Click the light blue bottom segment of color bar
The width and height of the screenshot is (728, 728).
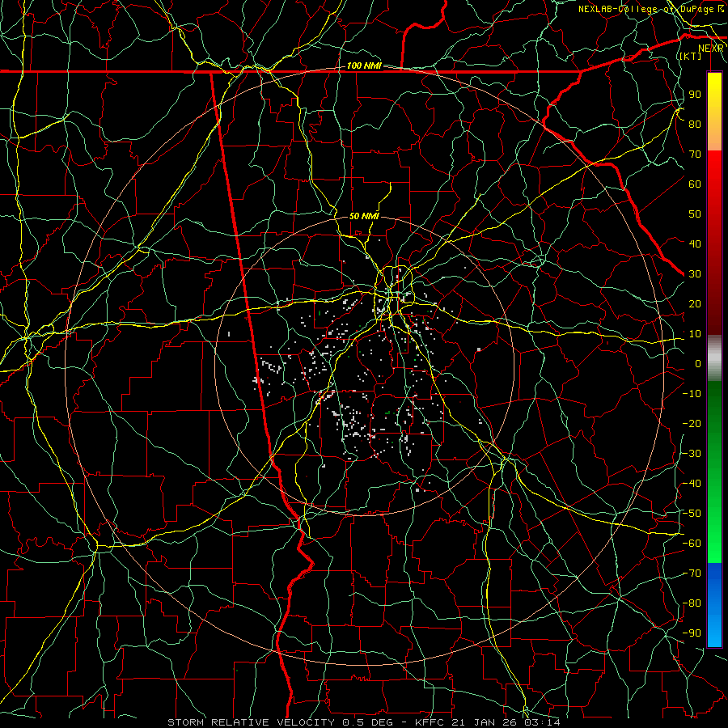pos(714,629)
